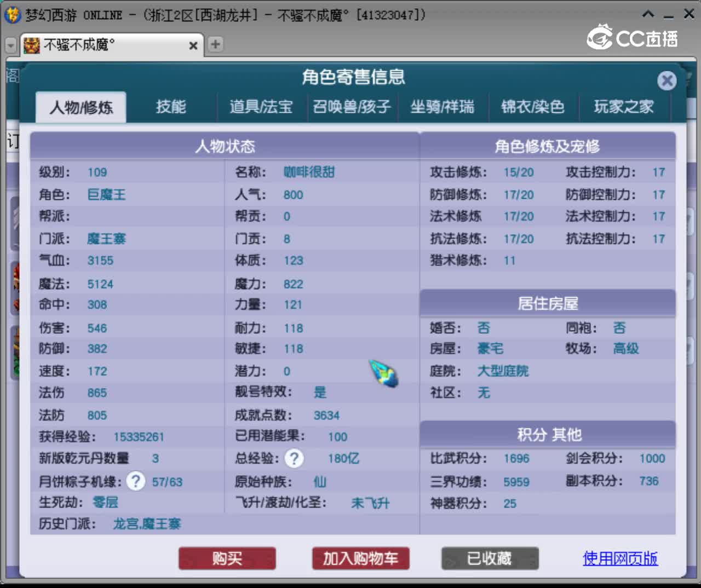Add a new tab with plus button
The width and height of the screenshot is (701, 588).
tap(215, 44)
